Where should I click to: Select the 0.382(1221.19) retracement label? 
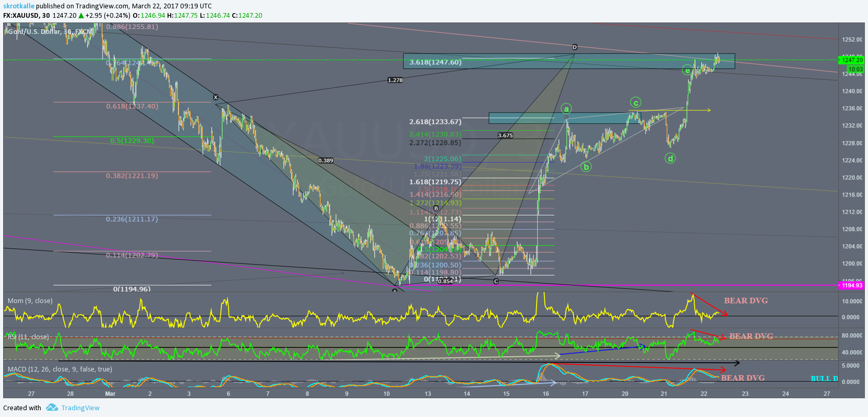tap(132, 176)
